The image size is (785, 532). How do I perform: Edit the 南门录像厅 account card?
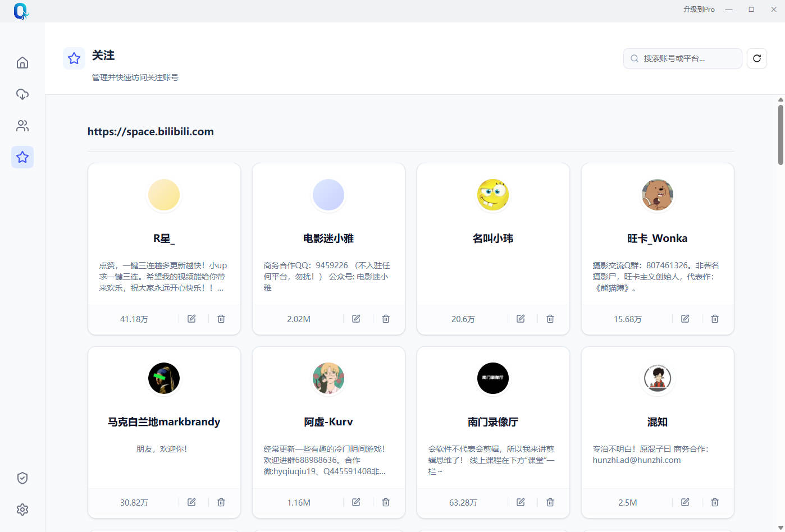pos(521,502)
